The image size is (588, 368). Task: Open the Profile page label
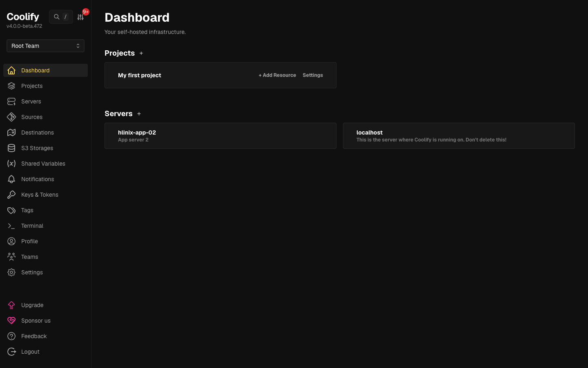pyautogui.click(x=29, y=241)
